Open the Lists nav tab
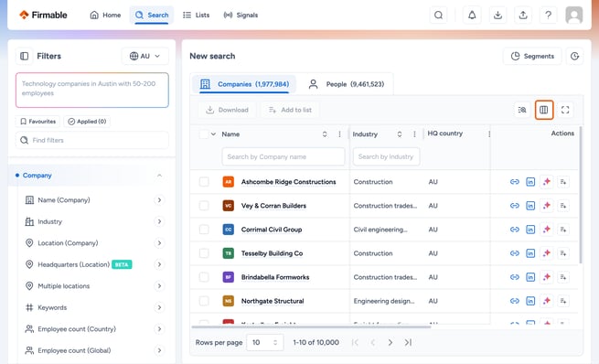Screen dimensions: 599x364 [197, 15]
